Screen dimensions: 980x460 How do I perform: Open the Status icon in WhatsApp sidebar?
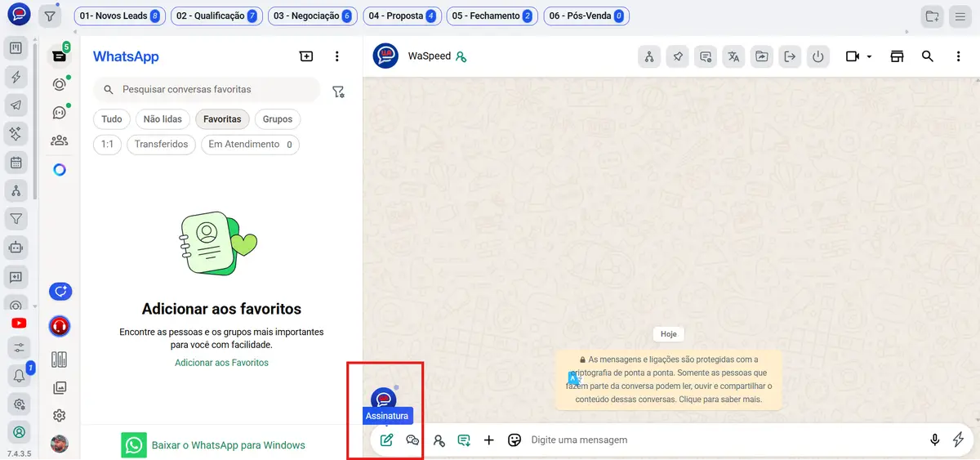tap(59, 84)
